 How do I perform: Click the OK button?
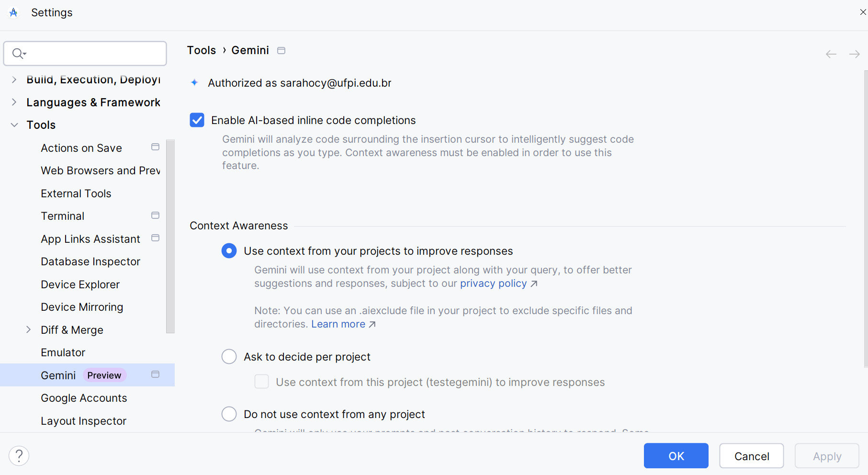676,456
